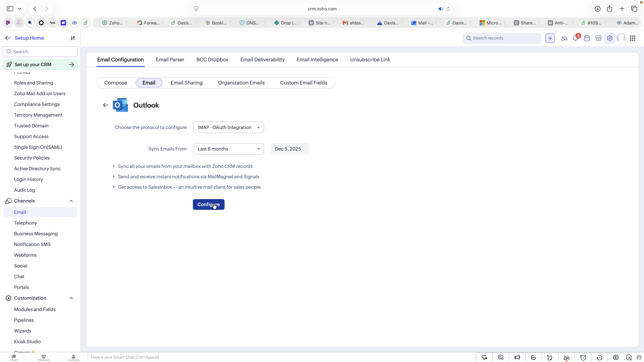This screenshot has width=644, height=362.
Task: Open Security Policies in sidebar
Action: coord(32,158)
